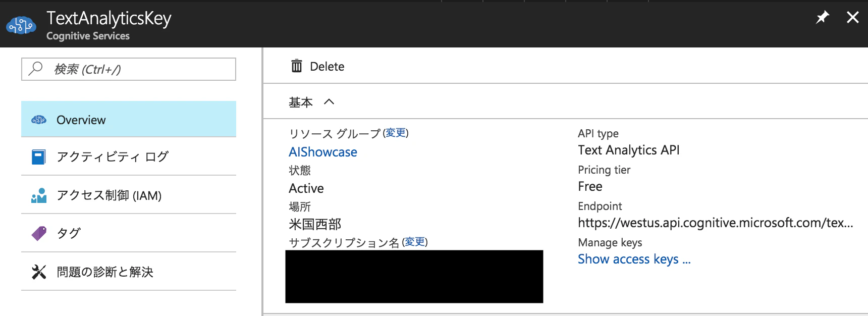The width and height of the screenshot is (868, 316).
Task: Focus the 検索 (Ctrl+/) search field
Action: (129, 69)
